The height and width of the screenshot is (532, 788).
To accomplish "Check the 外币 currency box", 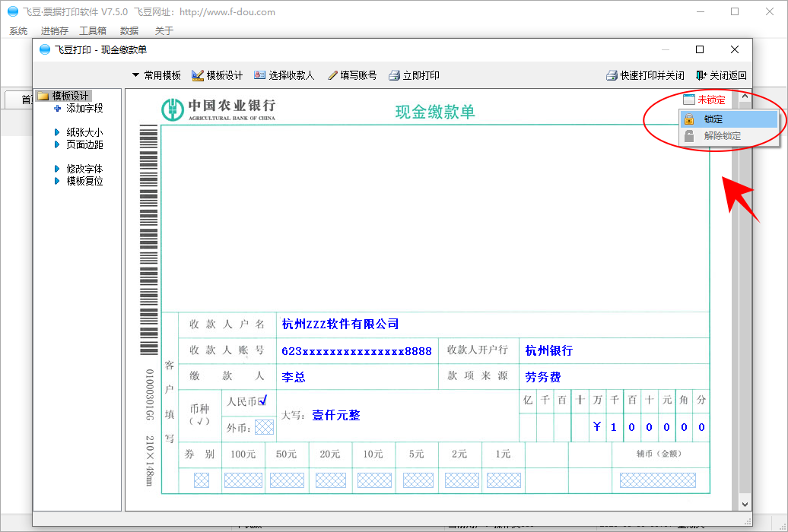I will coord(264,427).
